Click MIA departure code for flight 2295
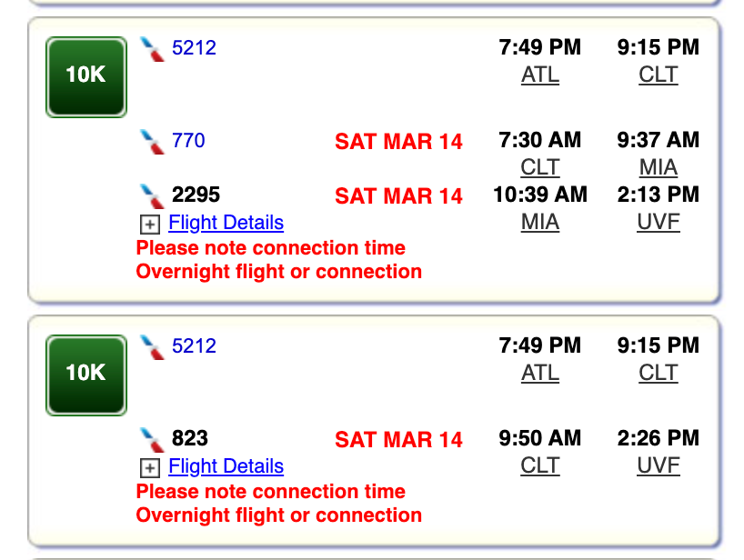 pyautogui.click(x=539, y=222)
